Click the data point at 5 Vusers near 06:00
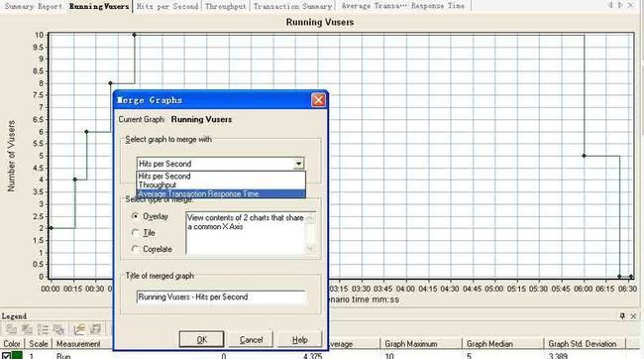Image resolution: width=644 pixels, height=359 pixels. pos(584,156)
